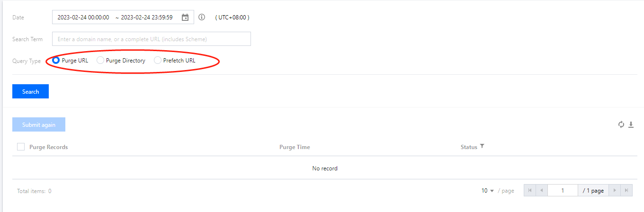Select the Prefetch URL query type

tap(158, 61)
